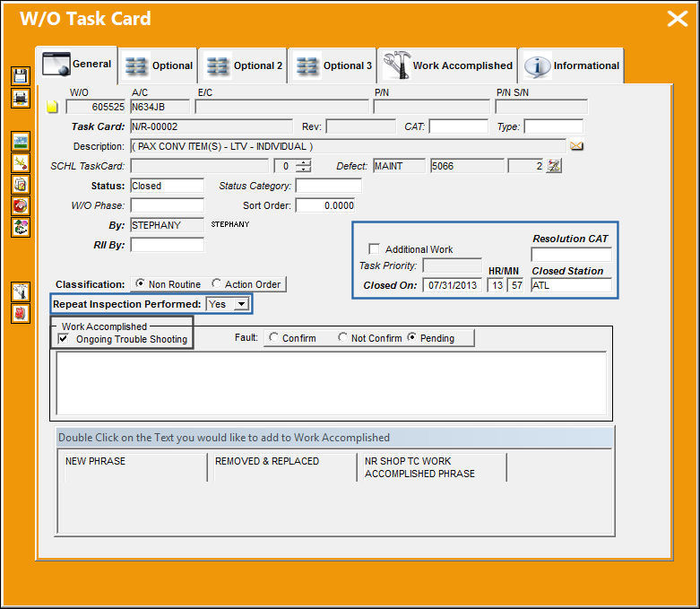Click the SCHL TaskCard text field
This screenshot has height=609, width=700.
tap(200, 166)
